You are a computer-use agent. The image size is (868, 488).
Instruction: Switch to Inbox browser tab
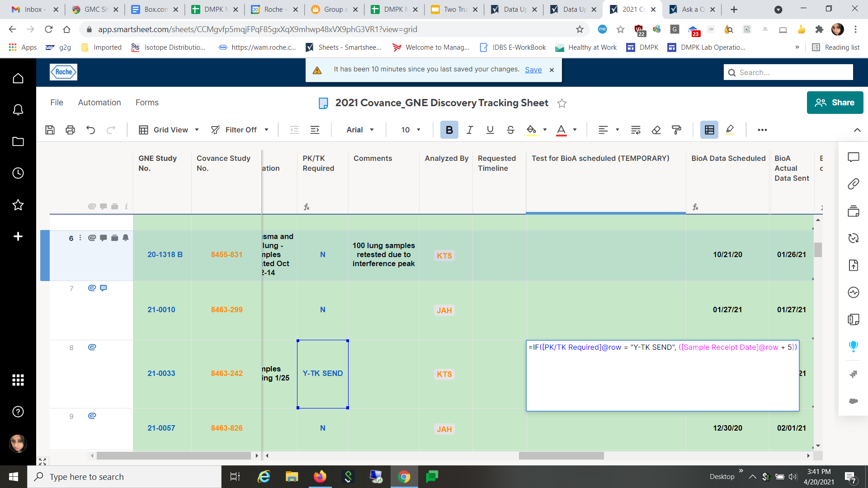35,9
